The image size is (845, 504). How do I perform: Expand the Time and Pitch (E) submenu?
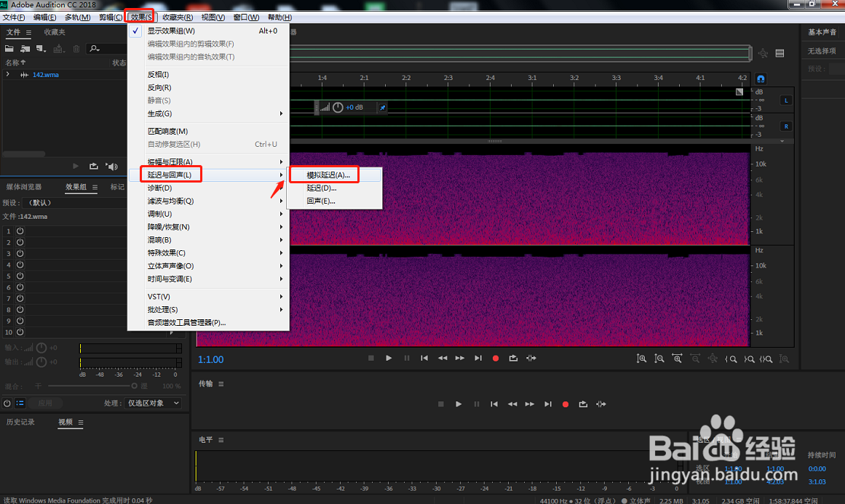(x=208, y=279)
